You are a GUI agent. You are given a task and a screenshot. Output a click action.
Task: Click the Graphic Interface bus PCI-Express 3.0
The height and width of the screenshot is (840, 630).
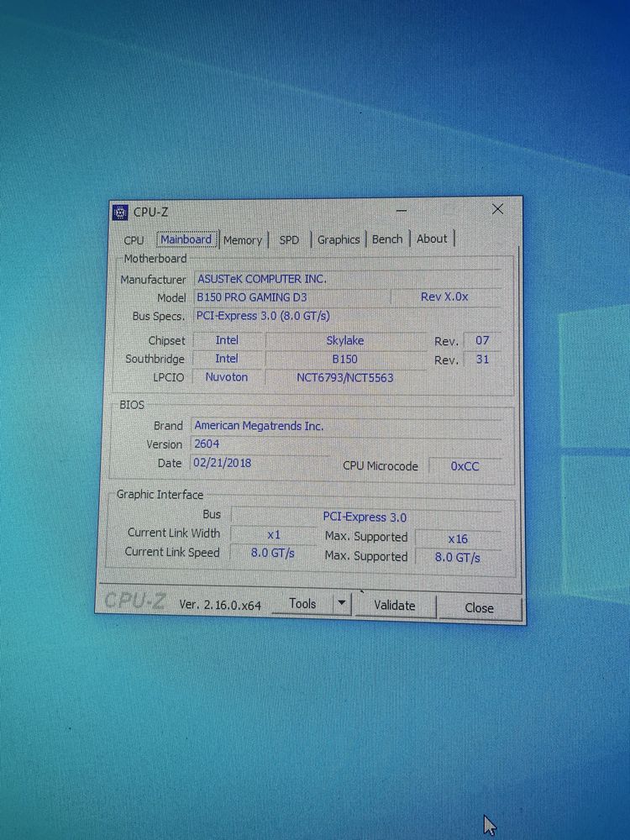pos(365,517)
